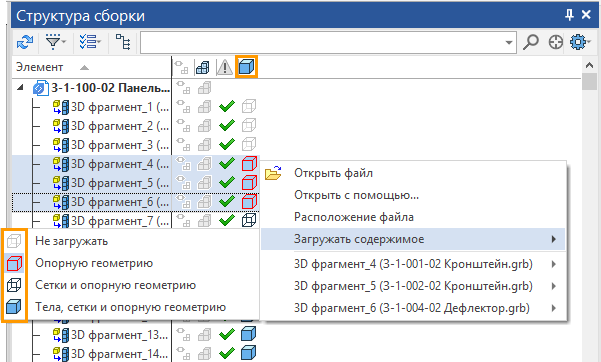Select the 3-1-100-02 Панель root item
The height and width of the screenshot is (362, 601).
coord(111,88)
